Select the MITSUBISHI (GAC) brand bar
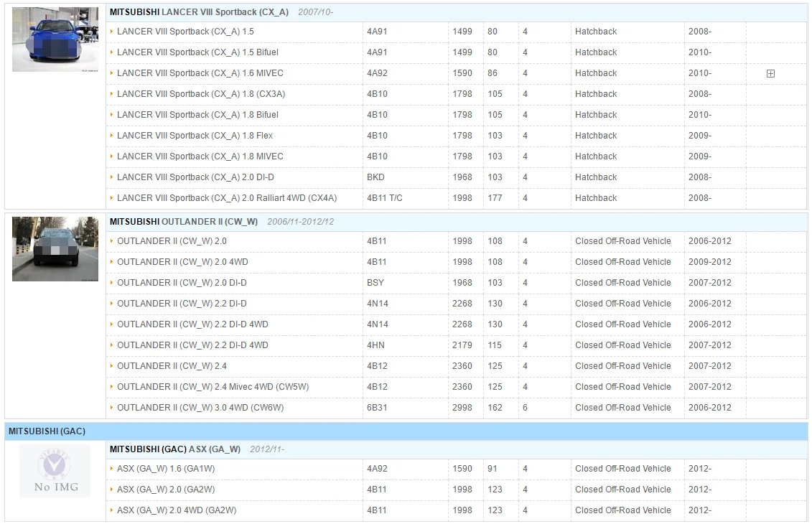The width and height of the screenshot is (812, 524). coord(406,431)
